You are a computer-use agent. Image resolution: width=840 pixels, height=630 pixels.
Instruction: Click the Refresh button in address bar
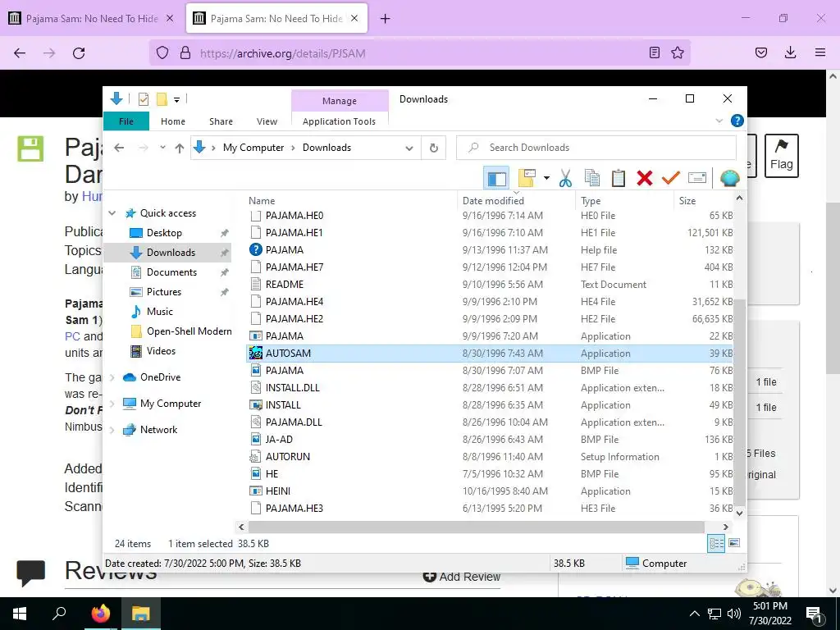point(433,148)
